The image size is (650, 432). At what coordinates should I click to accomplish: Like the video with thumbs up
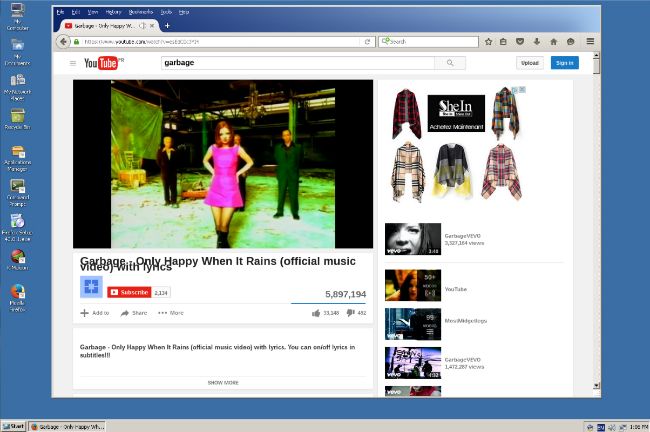[316, 313]
